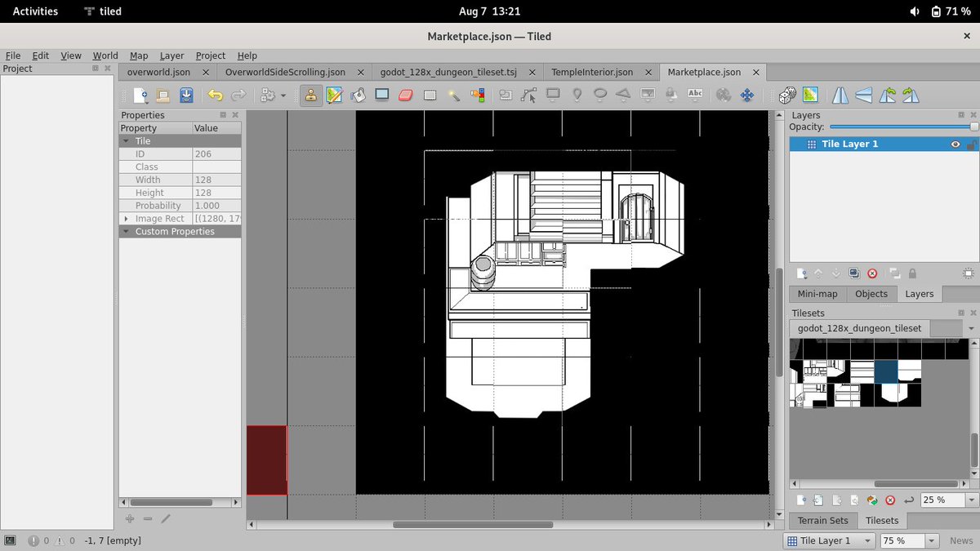Click Remove Layer red icon in Layers panel
The height and width of the screenshot is (551, 980).
[x=872, y=273]
